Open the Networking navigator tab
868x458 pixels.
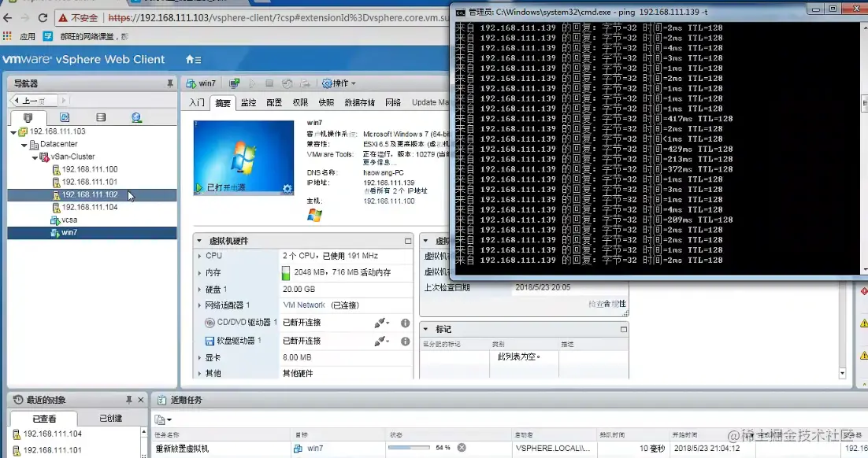point(137,117)
